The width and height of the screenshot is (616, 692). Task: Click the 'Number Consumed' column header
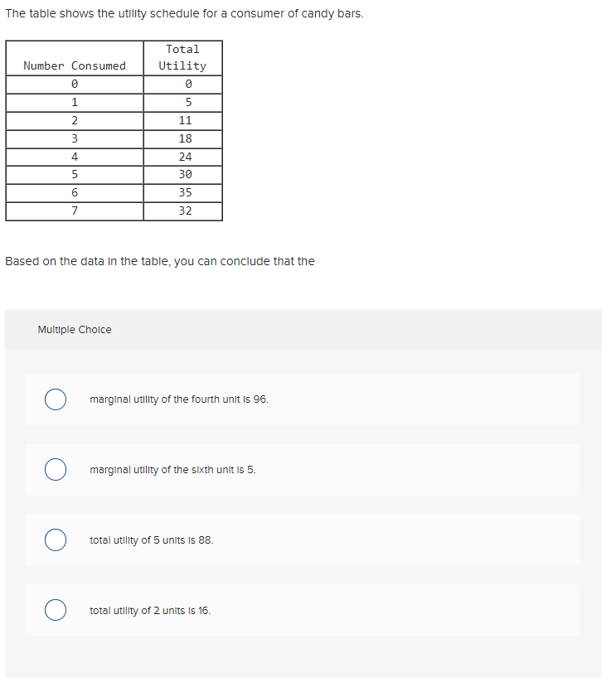click(74, 65)
